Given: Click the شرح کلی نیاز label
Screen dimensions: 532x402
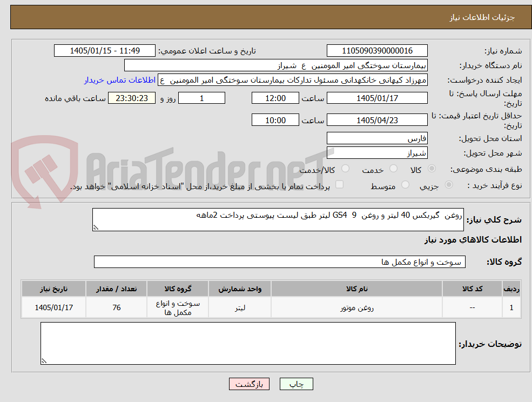Looking at the screenshot, I should [x=494, y=220].
